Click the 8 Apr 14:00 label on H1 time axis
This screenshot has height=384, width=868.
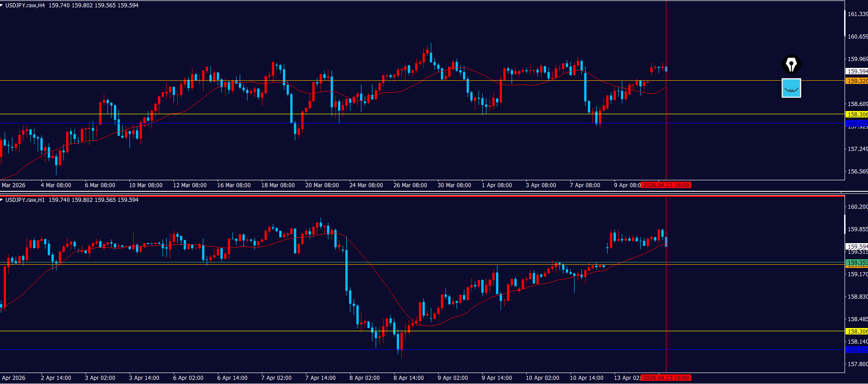pyautogui.click(x=408, y=378)
